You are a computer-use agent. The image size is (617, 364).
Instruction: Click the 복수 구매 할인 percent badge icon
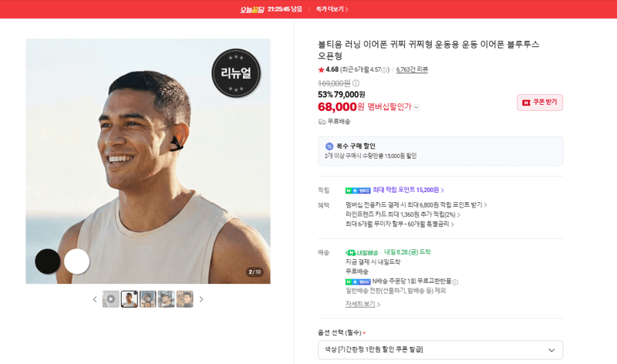(x=329, y=146)
